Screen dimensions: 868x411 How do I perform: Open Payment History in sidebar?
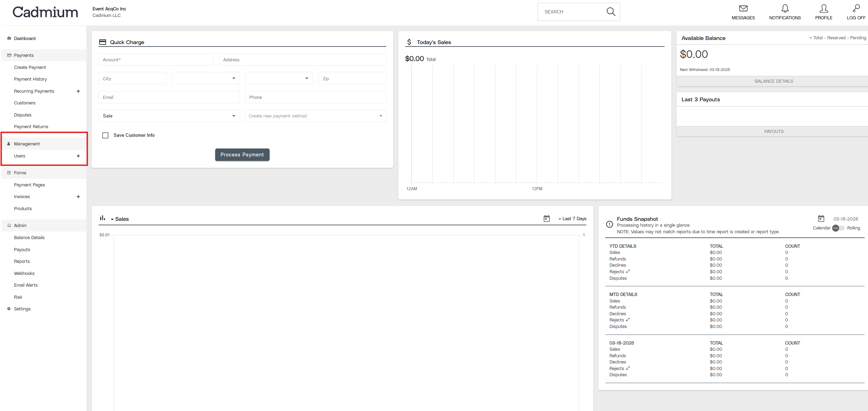click(x=30, y=79)
